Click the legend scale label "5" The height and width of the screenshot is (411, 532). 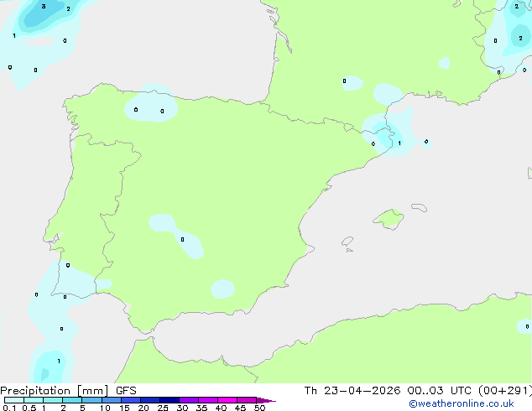click(x=82, y=408)
